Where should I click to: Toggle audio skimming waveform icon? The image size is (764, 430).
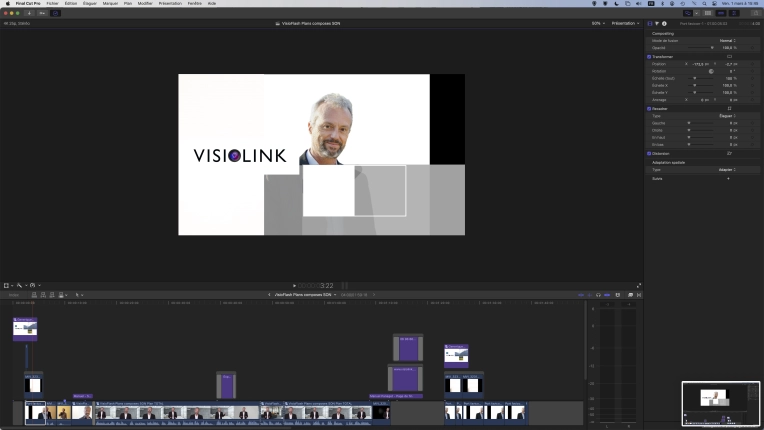tap(590, 295)
